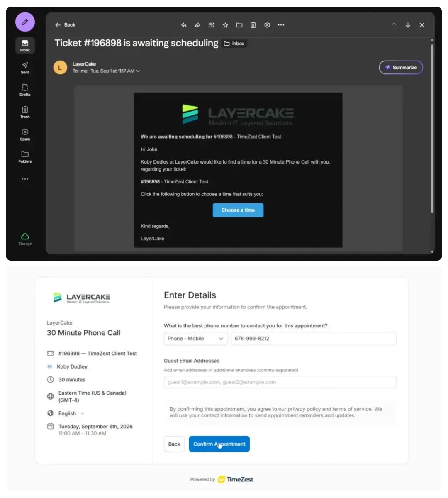Show more sidebar options (three dots)

[x=25, y=179]
